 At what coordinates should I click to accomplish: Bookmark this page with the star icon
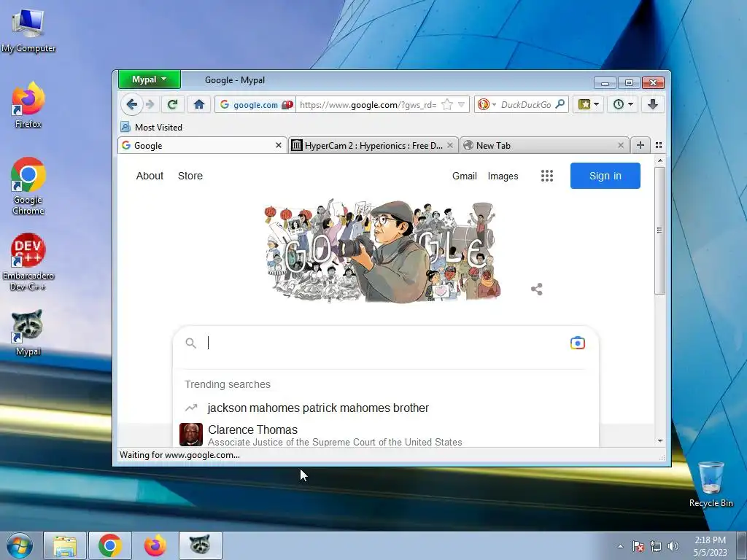447,104
